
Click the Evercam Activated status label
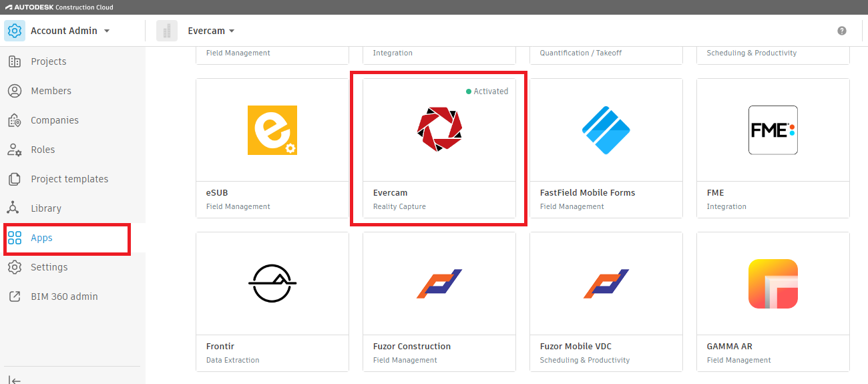(487, 91)
